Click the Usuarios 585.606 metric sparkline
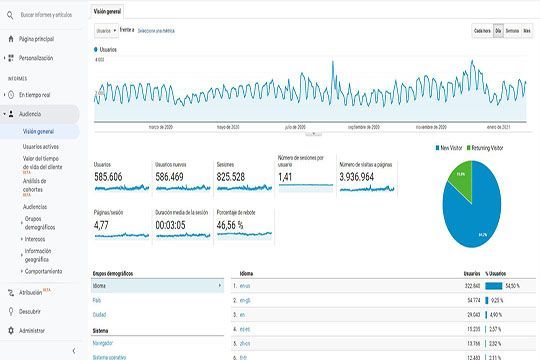Viewport: 540px width, 360px height. (x=122, y=188)
